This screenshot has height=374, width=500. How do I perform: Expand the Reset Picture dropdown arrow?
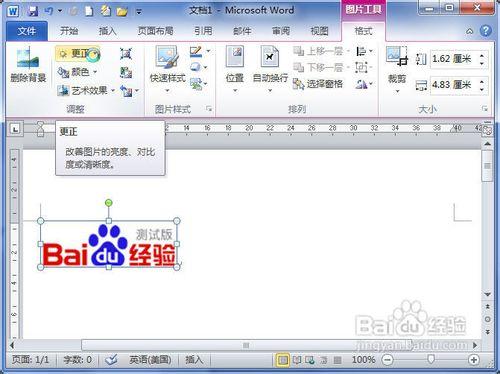pos(137,91)
